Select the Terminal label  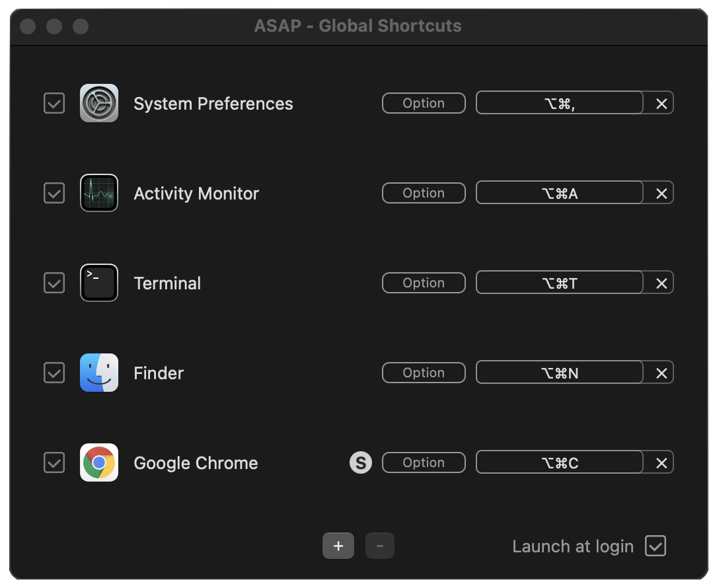(167, 283)
